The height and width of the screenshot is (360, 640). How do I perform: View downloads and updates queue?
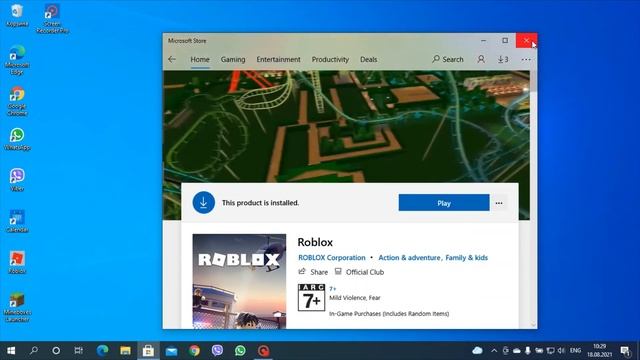503,60
